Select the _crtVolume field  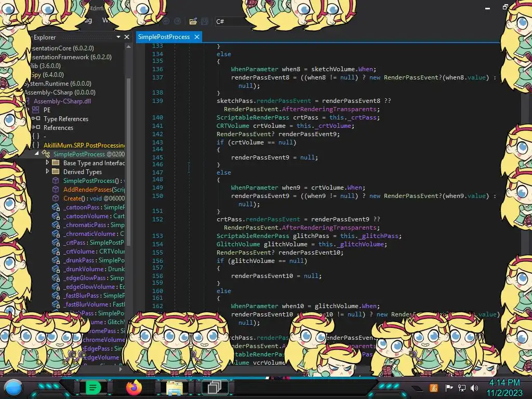(x=94, y=251)
